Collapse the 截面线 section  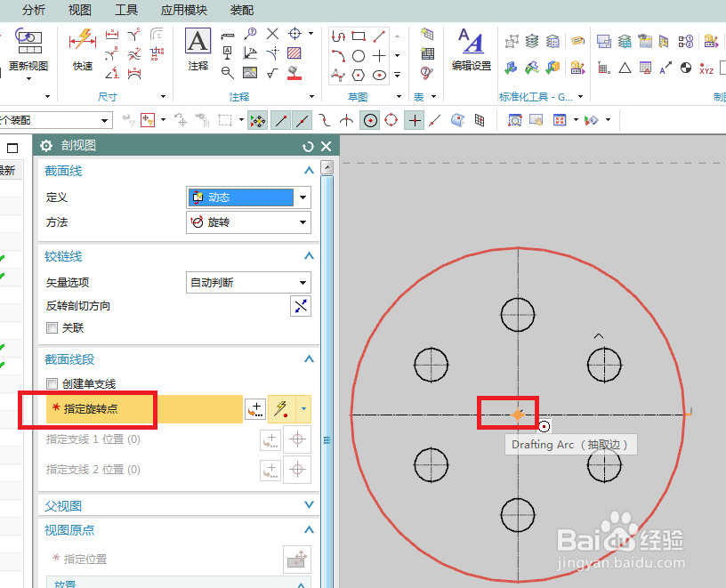309,171
